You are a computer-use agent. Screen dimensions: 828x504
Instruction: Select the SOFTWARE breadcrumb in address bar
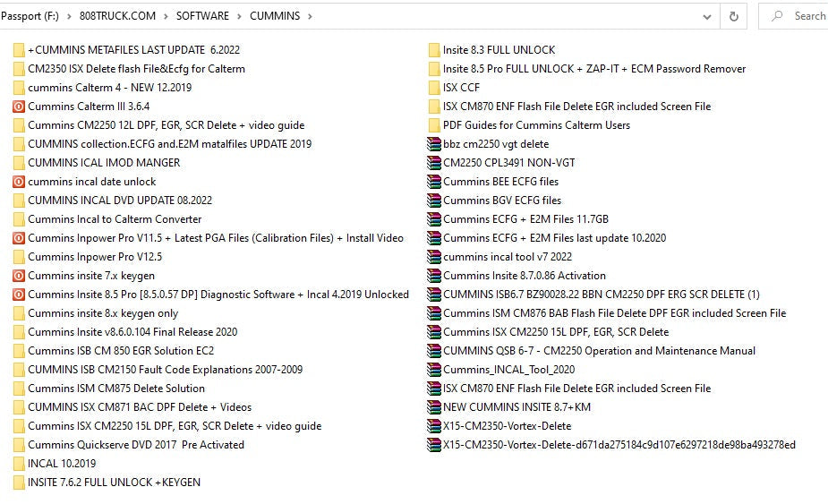tap(202, 15)
